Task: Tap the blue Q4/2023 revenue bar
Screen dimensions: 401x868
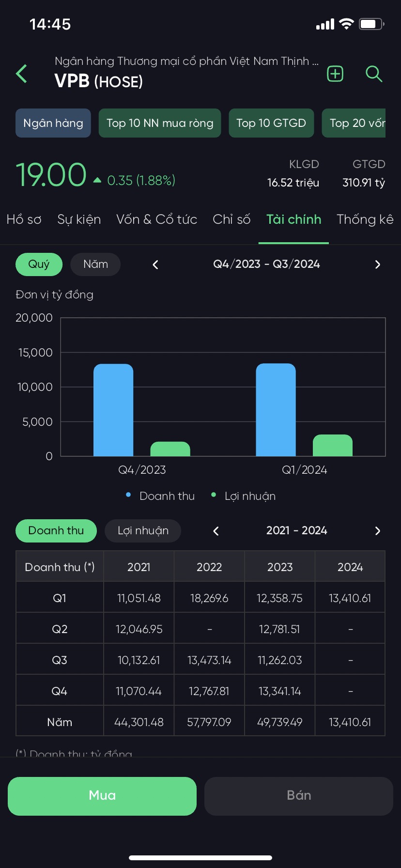Action: coord(113,410)
